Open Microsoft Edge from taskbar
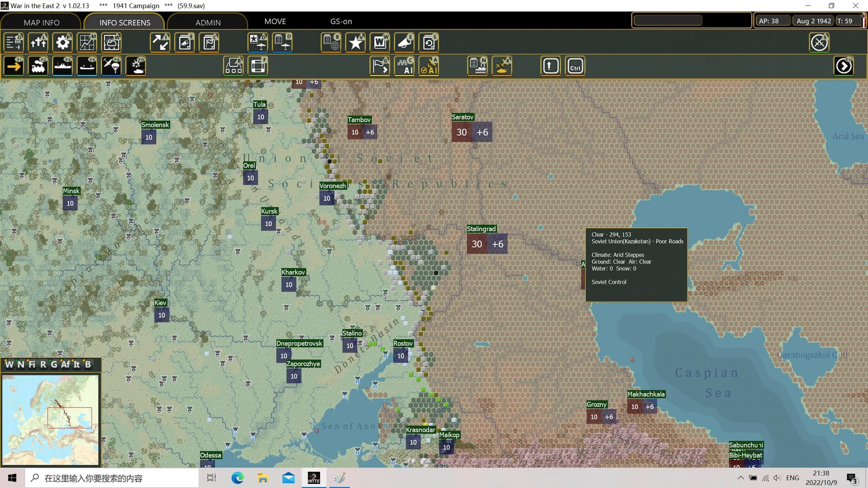The width and height of the screenshot is (868, 488). click(x=237, y=478)
